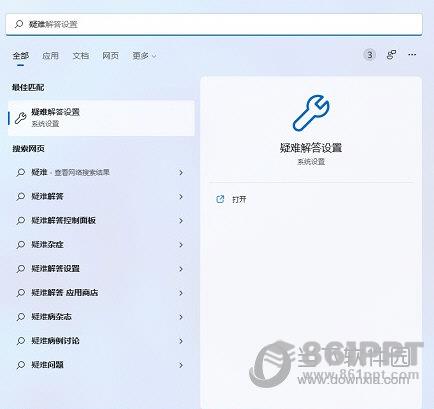Switch to the 应用 tab
Viewport: 434px width, 409px height.
50,56
